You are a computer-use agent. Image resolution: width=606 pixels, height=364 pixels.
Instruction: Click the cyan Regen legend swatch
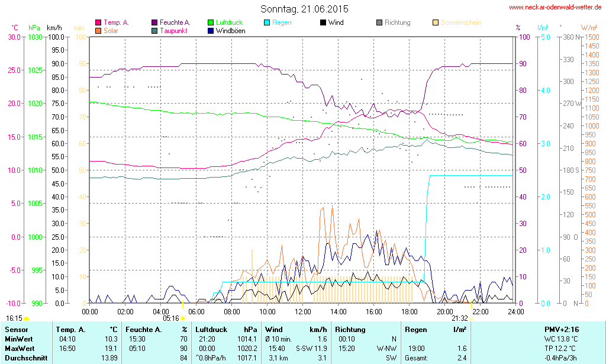coord(267,22)
